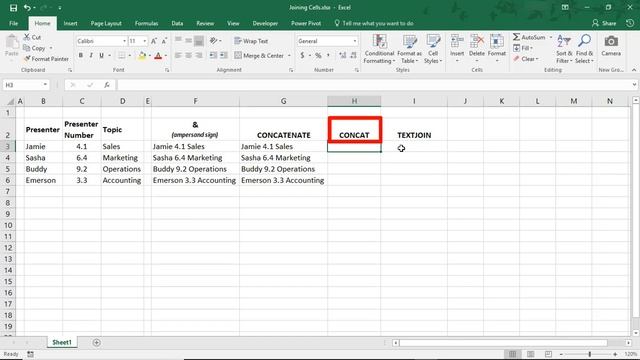Click AutoSum sigma button
The width and height of the screenshot is (640, 360).
(529, 37)
